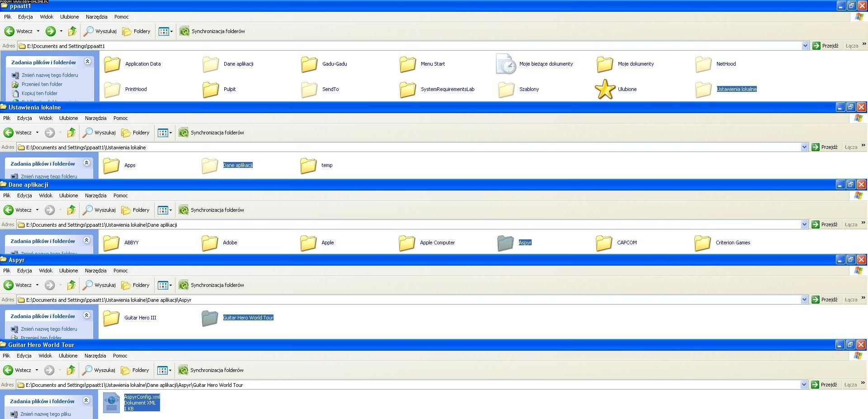The height and width of the screenshot is (419, 868).
Task: Open address bar dropdown in ppaatt1 window
Action: [x=805, y=46]
